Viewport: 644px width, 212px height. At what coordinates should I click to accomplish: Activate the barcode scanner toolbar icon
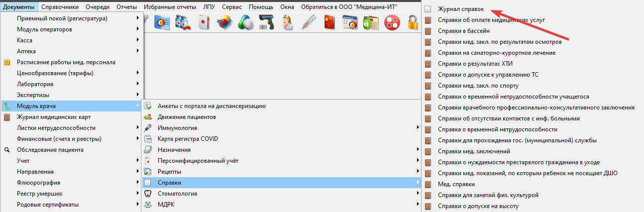[x=267, y=23]
